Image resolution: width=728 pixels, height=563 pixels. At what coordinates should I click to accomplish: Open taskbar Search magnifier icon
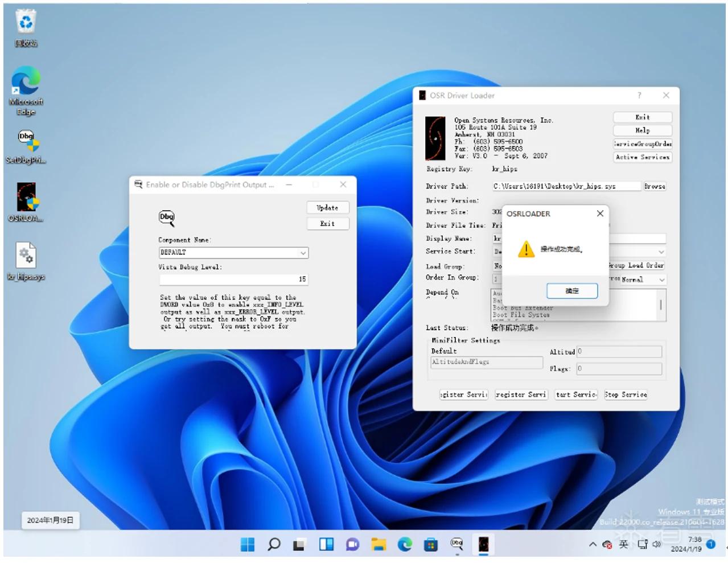(x=274, y=545)
